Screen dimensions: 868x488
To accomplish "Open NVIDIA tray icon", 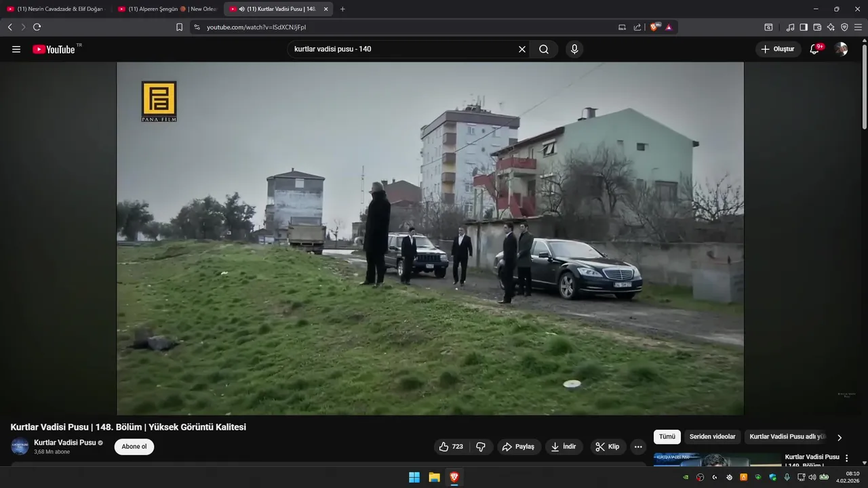I will tap(686, 477).
